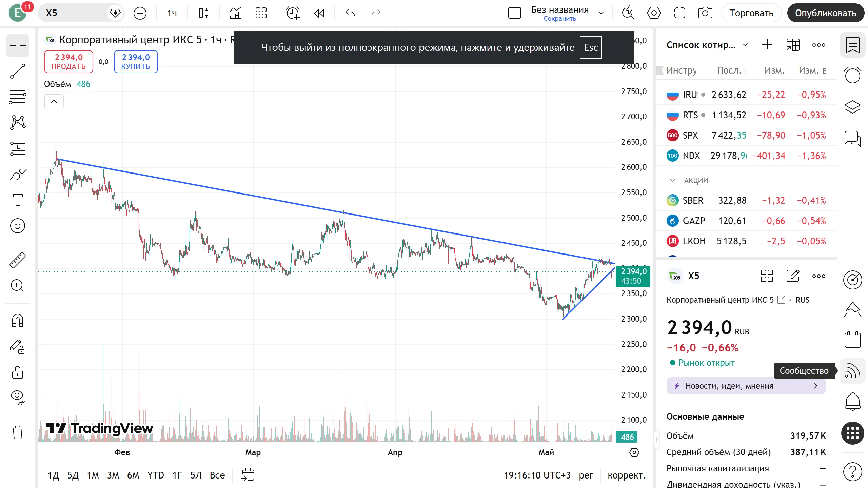Image resolution: width=868 pixels, height=488 pixels.
Task: Open the chart patterns tool
Action: point(18,123)
